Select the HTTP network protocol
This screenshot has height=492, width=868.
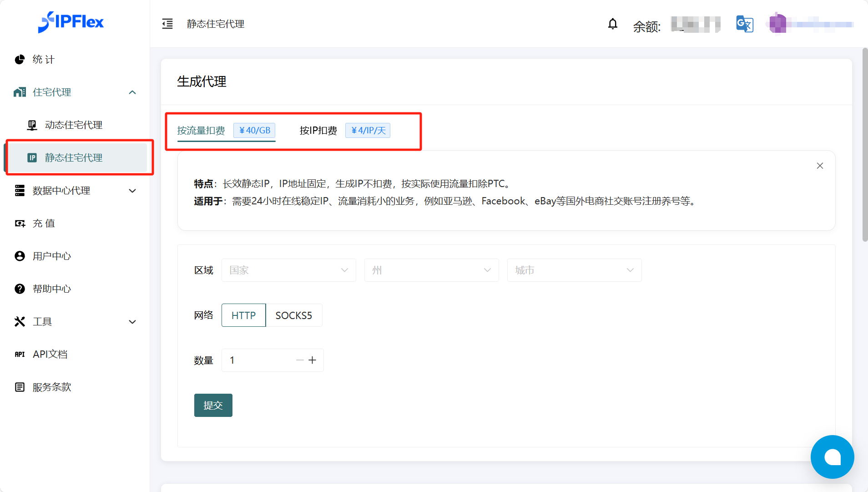click(243, 315)
